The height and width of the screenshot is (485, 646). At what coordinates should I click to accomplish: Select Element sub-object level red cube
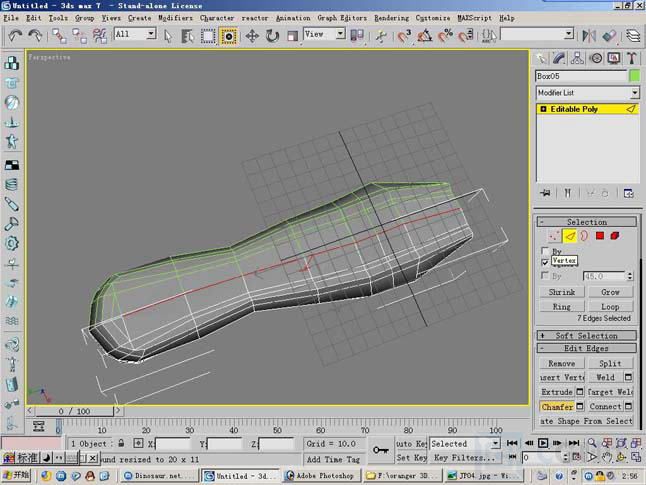[615, 236]
